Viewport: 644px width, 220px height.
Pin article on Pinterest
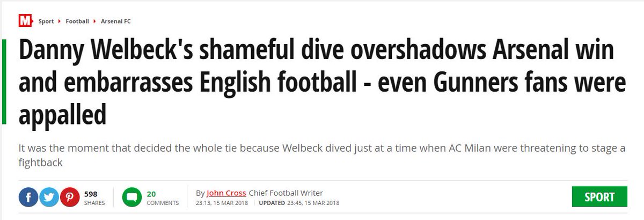click(x=69, y=197)
